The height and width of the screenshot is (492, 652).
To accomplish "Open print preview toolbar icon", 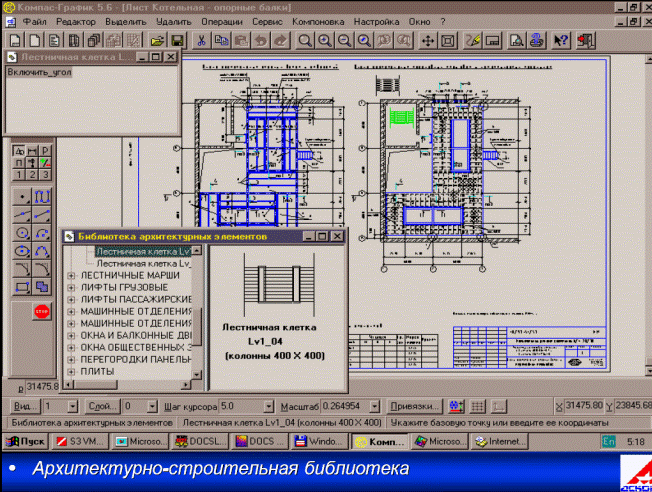I will [x=516, y=40].
